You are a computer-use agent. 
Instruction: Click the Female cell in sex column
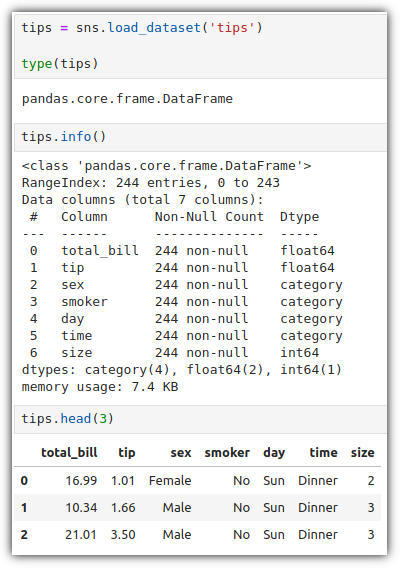click(x=170, y=481)
